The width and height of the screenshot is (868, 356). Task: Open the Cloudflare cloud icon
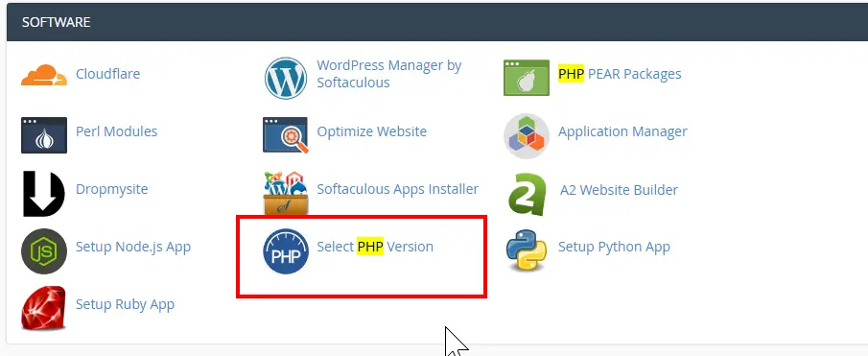(44, 75)
